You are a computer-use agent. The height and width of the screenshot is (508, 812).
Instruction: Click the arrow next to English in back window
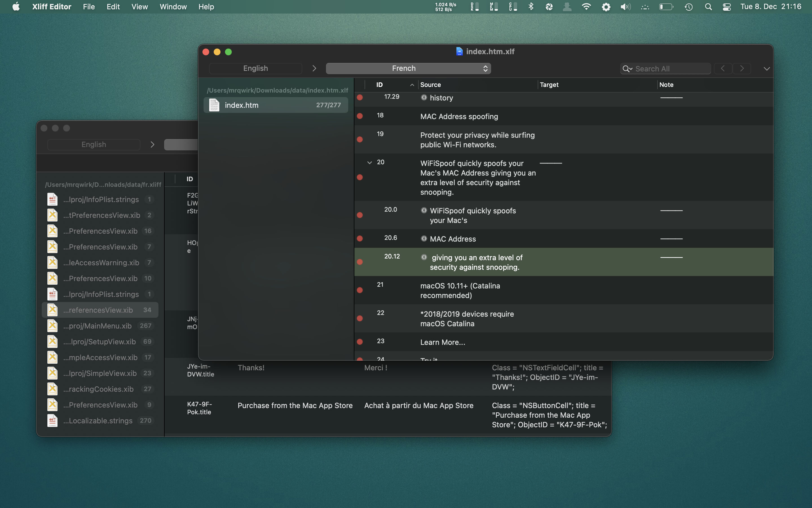pyautogui.click(x=152, y=145)
